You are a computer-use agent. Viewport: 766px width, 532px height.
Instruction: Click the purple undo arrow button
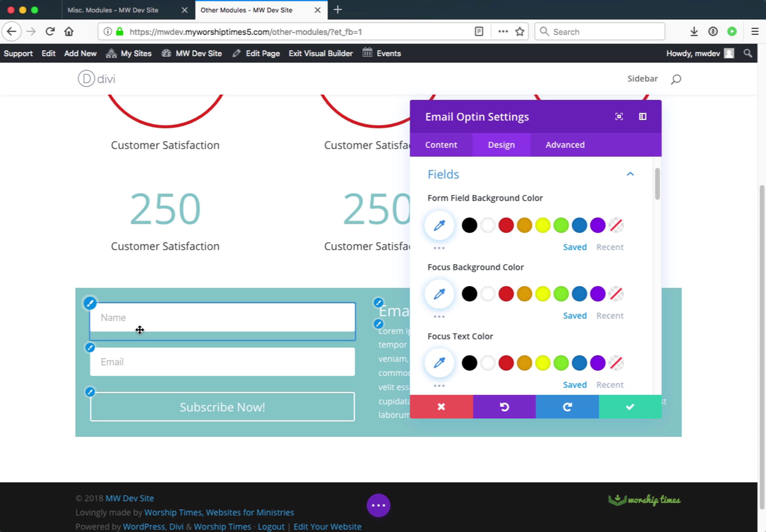click(504, 407)
